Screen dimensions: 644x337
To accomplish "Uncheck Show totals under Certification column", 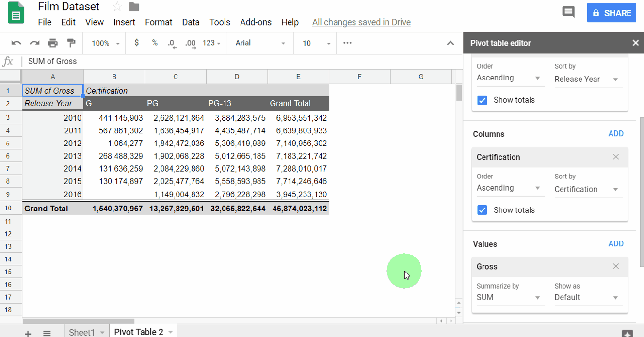I will (x=482, y=210).
